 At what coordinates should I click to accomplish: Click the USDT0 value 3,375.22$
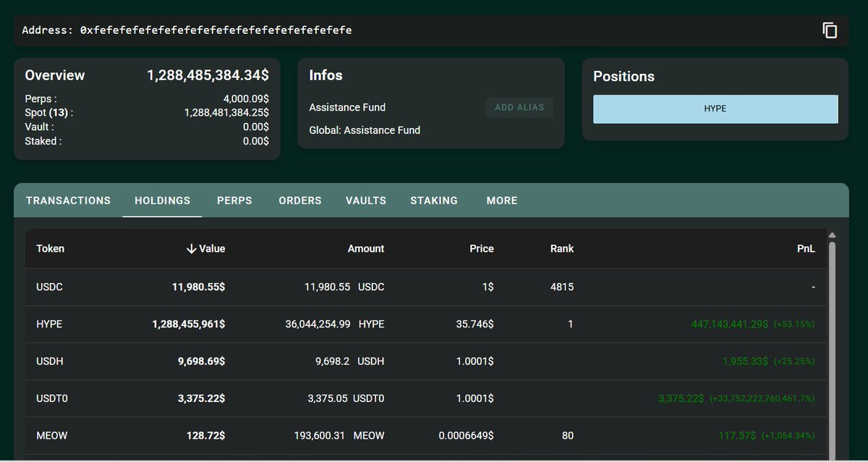(x=202, y=398)
